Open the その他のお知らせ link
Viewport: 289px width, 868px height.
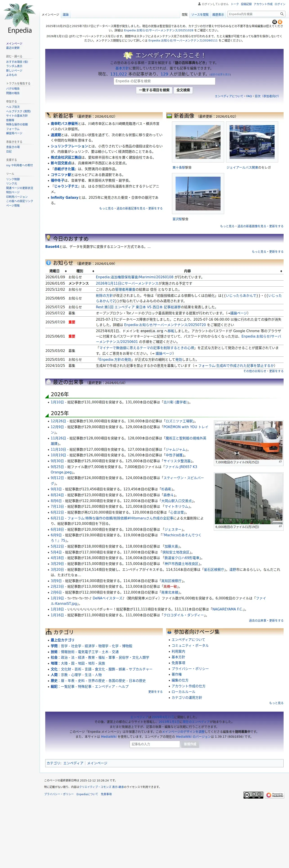(255, 371)
